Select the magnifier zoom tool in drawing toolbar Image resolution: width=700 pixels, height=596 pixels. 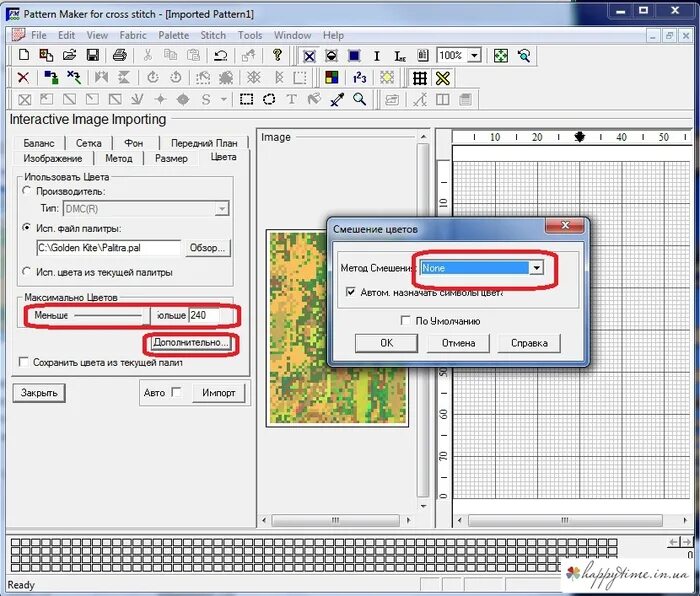(x=359, y=99)
